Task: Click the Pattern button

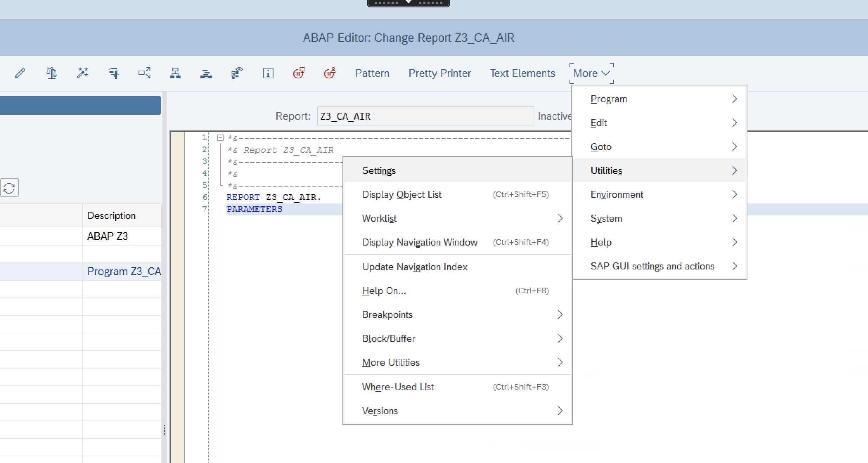Action: [x=372, y=73]
